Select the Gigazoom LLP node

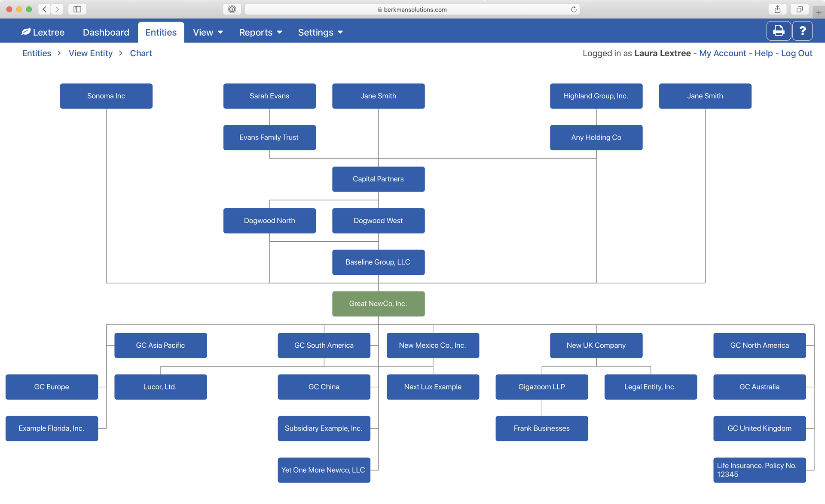click(541, 387)
